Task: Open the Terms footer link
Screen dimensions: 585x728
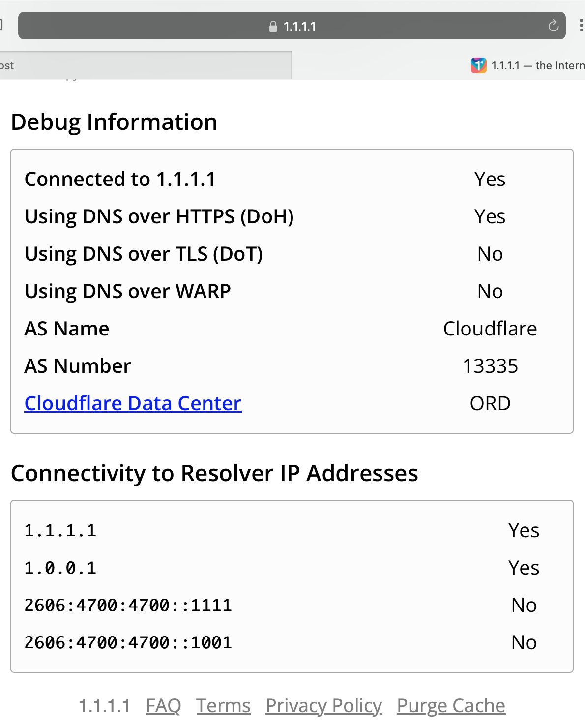Action: [x=223, y=706]
